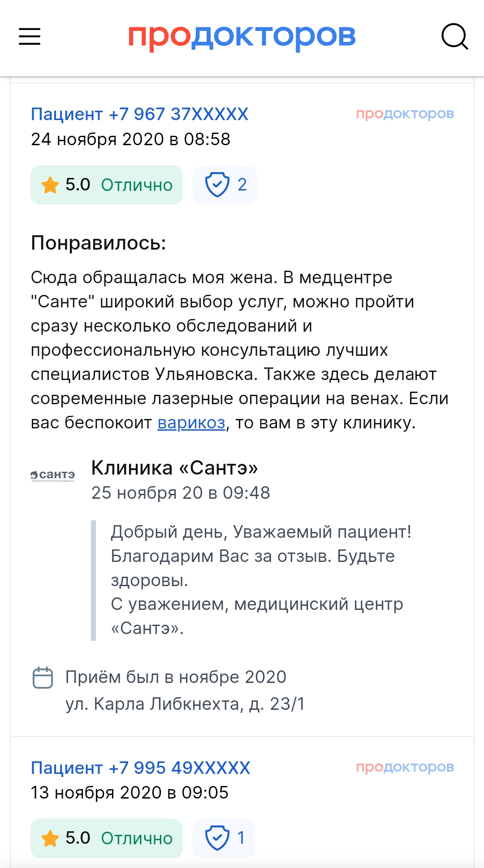Click the orange star in first review
Viewport: 484px width, 868px height.
click(50, 185)
